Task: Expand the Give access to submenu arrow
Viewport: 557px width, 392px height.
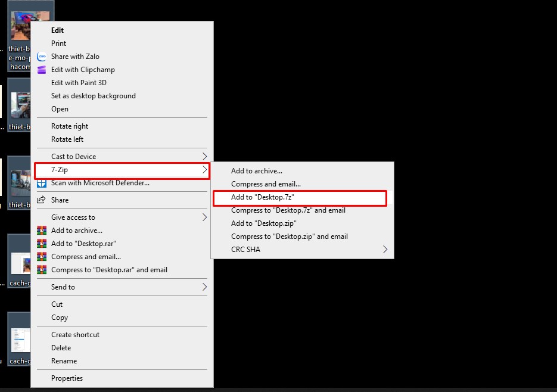Action: point(204,217)
